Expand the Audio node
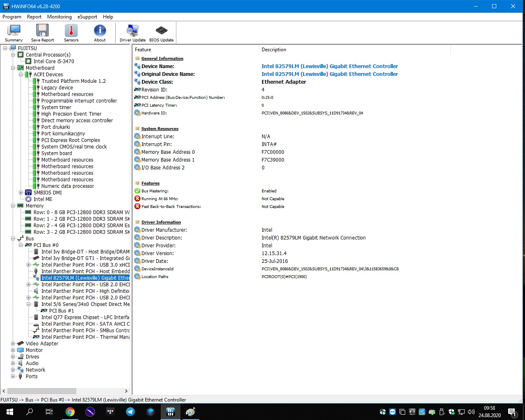525x420 pixels. (13, 363)
